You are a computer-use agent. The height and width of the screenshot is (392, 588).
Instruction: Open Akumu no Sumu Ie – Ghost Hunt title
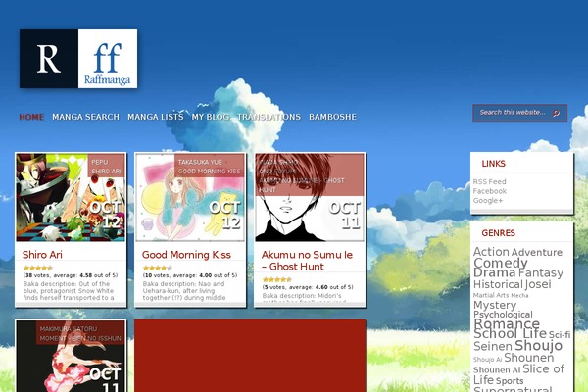307,261
